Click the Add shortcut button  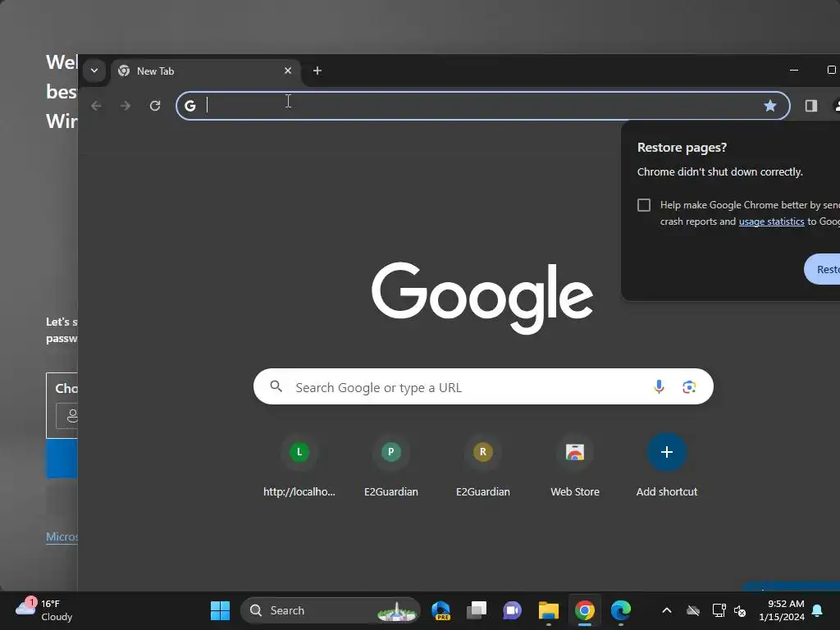(x=666, y=466)
